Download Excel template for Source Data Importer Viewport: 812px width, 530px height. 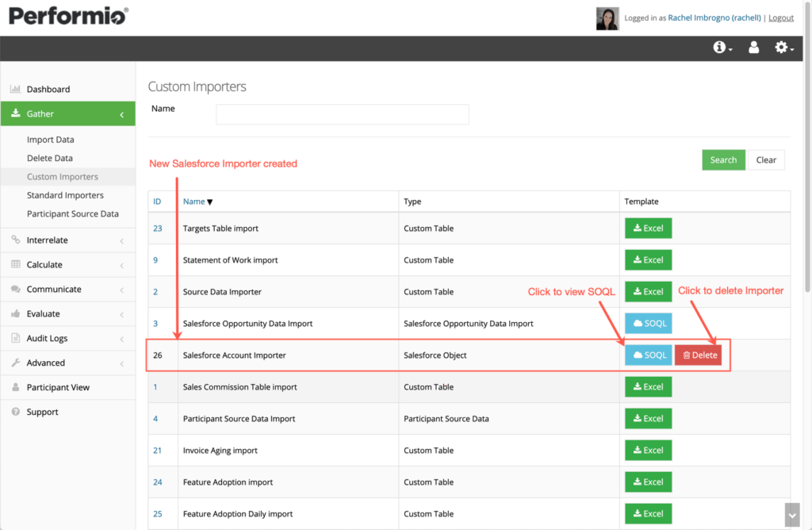point(649,292)
